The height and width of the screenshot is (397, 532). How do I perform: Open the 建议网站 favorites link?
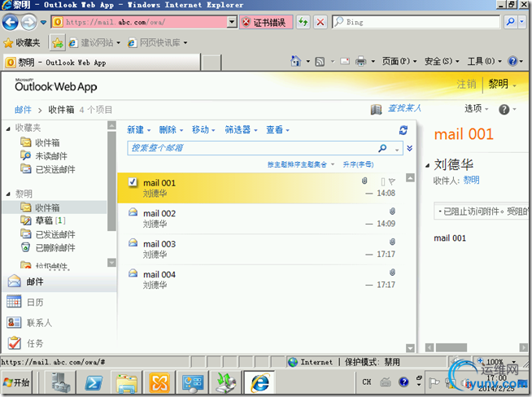pos(94,43)
